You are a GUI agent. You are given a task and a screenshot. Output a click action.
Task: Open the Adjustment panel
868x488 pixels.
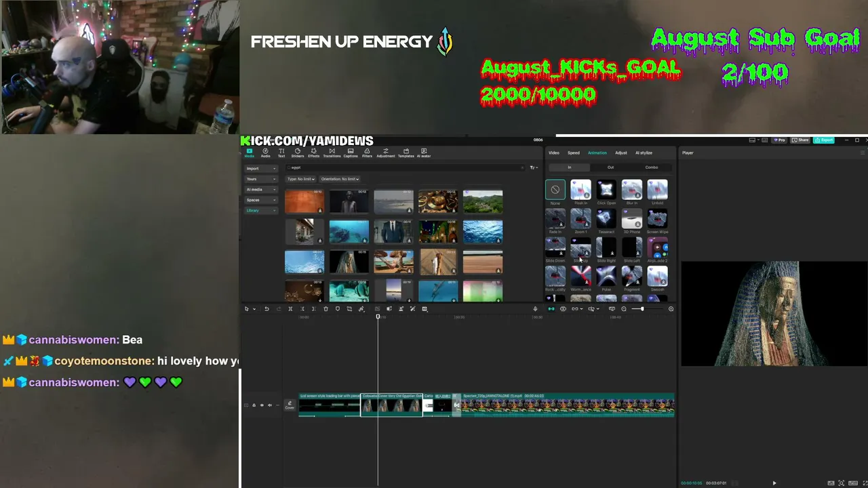[x=386, y=152]
